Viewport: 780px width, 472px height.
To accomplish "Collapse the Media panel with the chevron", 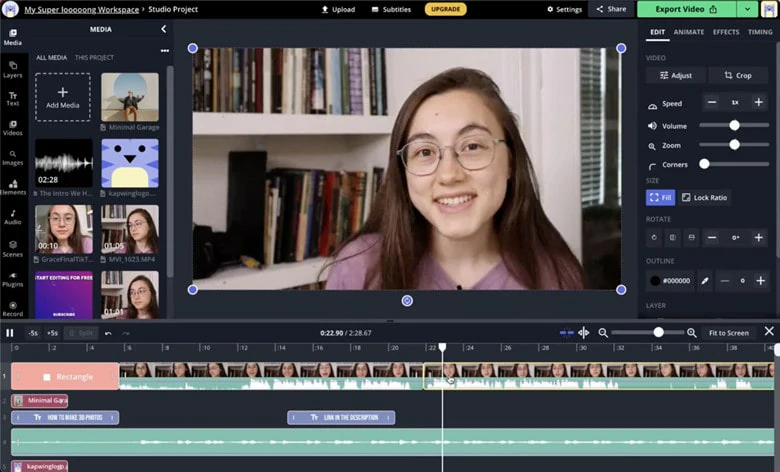I will (164, 29).
